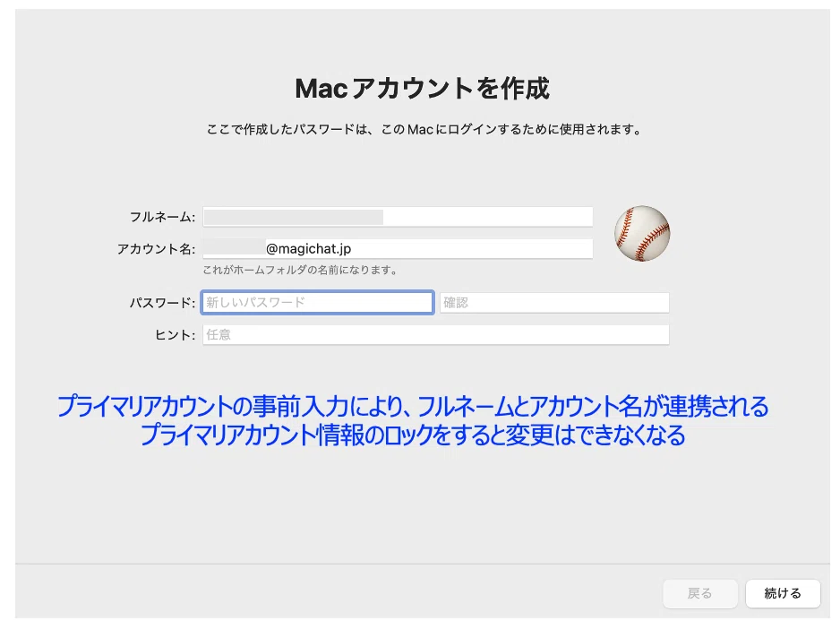
Task: Click the @magichat.jp text in account name
Action: point(313,249)
